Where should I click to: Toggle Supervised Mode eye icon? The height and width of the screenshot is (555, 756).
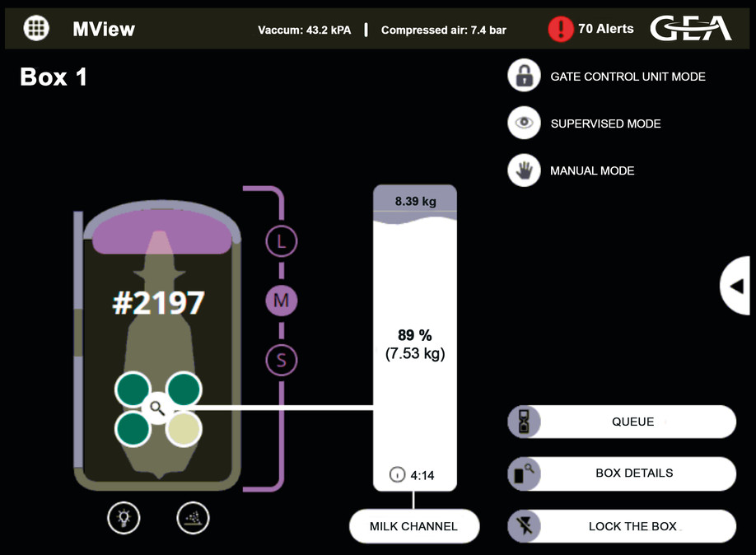pos(524,123)
